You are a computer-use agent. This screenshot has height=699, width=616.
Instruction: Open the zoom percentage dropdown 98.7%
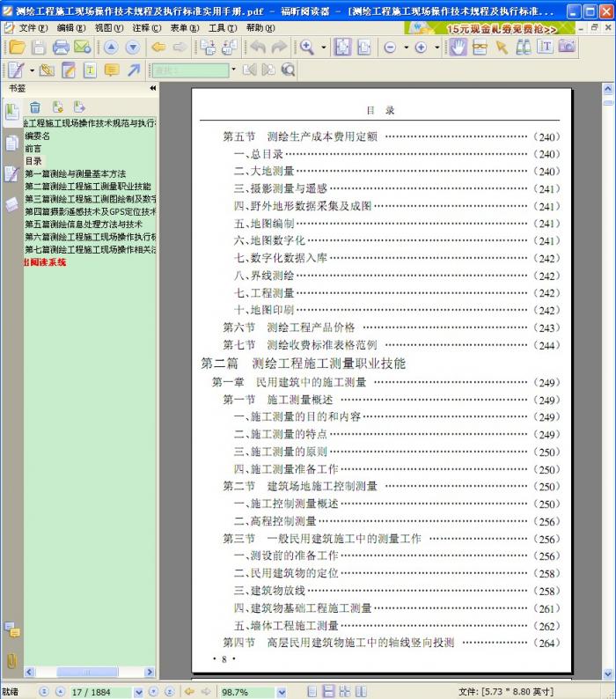tap(282, 692)
